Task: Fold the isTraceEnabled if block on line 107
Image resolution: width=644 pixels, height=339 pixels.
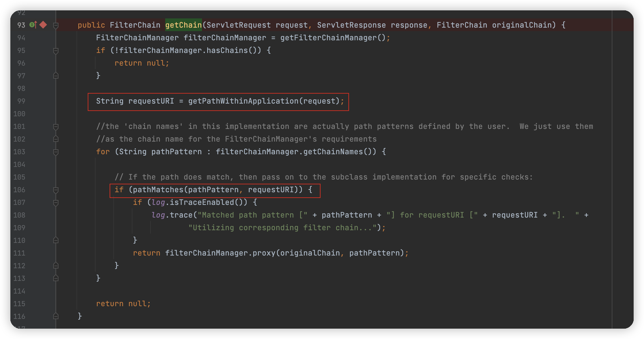Action: [56, 203]
